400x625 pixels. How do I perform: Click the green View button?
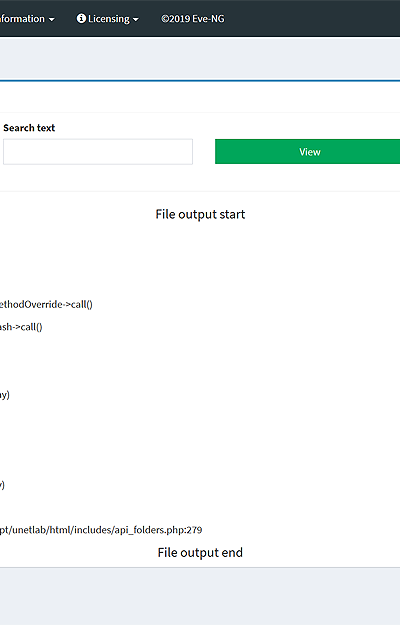point(308,151)
